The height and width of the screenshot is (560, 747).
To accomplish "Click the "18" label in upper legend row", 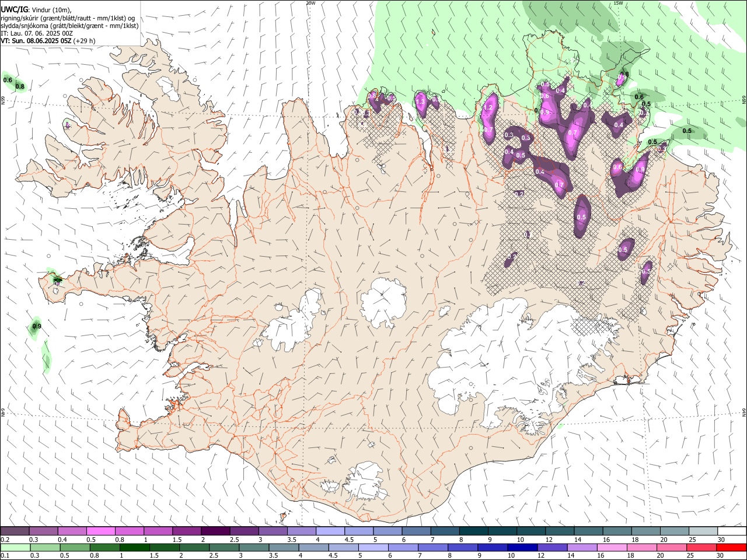I will point(634,540).
